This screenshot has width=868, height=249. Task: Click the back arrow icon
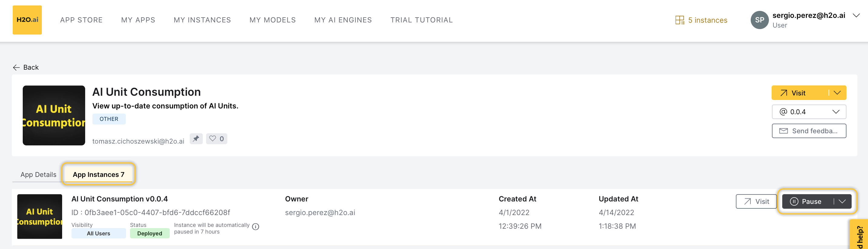(16, 67)
